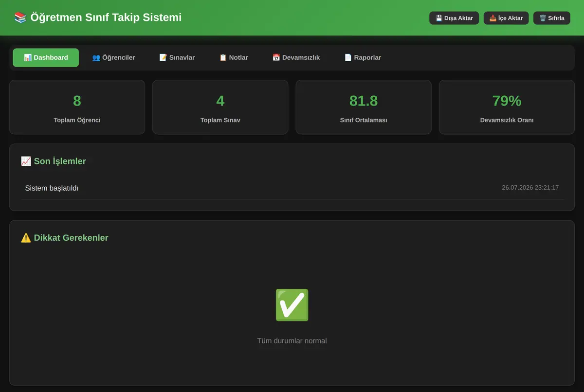Image resolution: width=584 pixels, height=392 pixels.
Task: Click the Toplam Sınav label
Action: tap(220, 120)
